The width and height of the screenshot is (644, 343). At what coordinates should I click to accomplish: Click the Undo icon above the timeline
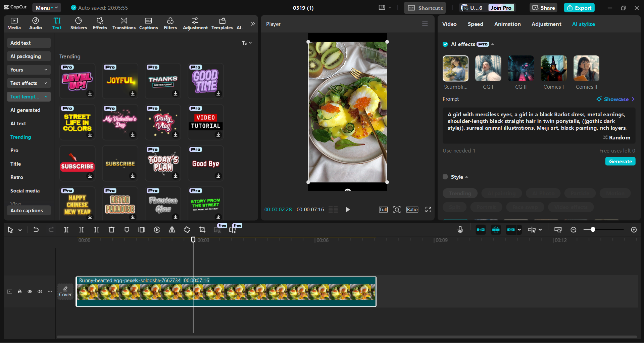(36, 230)
